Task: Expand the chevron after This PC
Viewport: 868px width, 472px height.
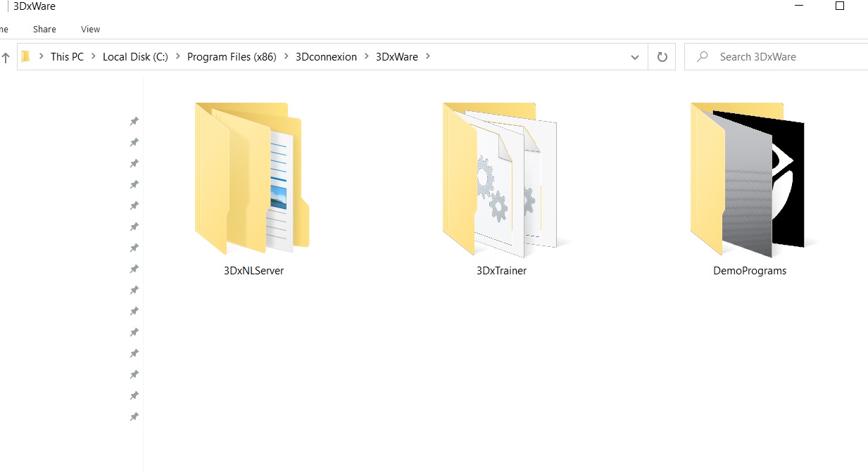Action: (x=94, y=57)
